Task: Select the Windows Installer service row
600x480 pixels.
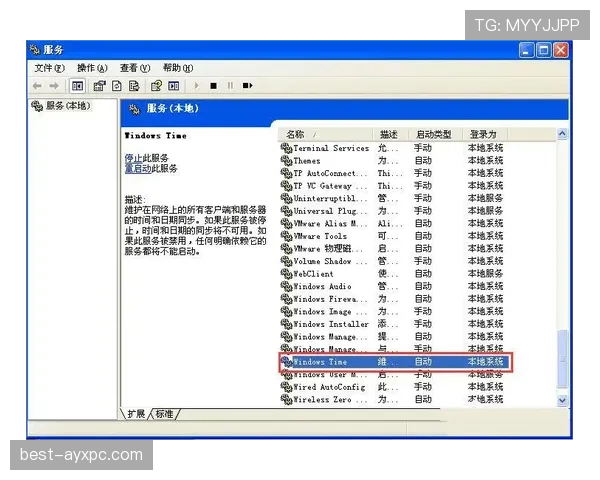Action: pyautogui.click(x=393, y=324)
